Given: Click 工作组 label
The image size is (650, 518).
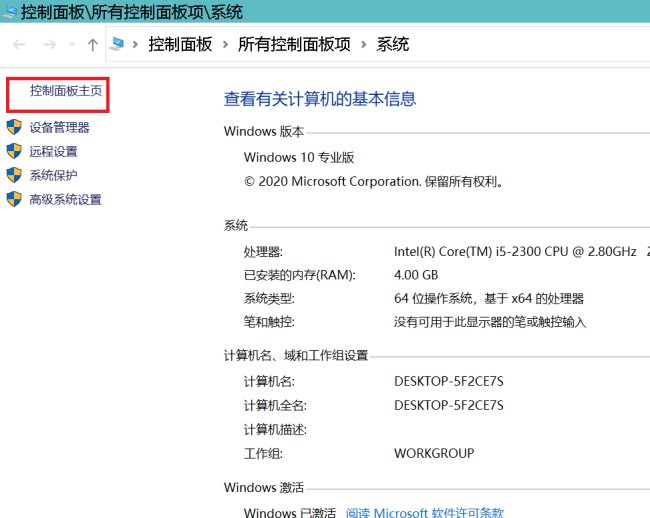Looking at the screenshot, I should 263,453.
